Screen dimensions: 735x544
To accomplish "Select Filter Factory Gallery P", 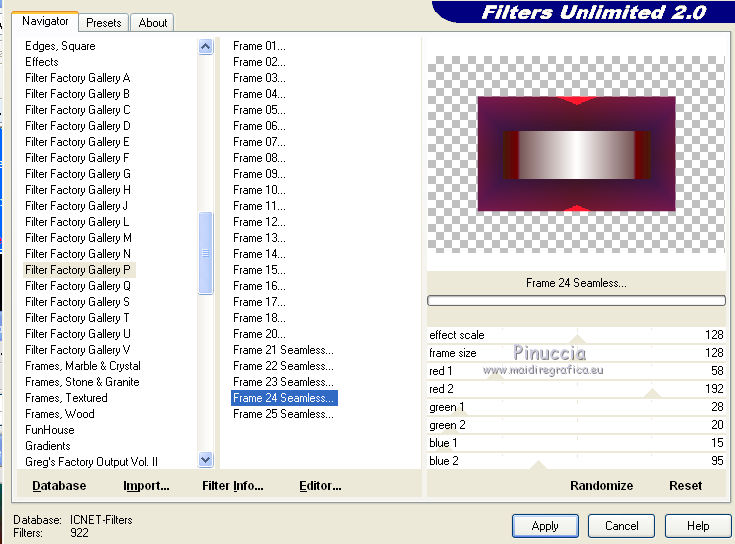I will (x=78, y=270).
